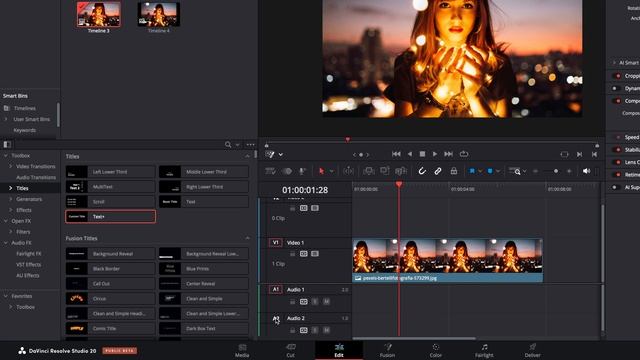Collapse the Titles section chevron
The image size is (640, 360).
point(247,156)
